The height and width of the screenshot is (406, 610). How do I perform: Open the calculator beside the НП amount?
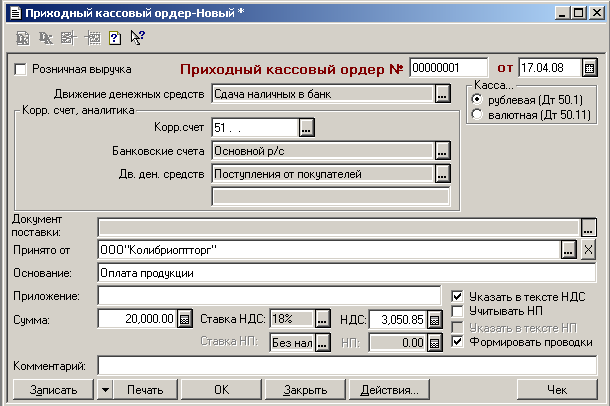[x=435, y=343]
